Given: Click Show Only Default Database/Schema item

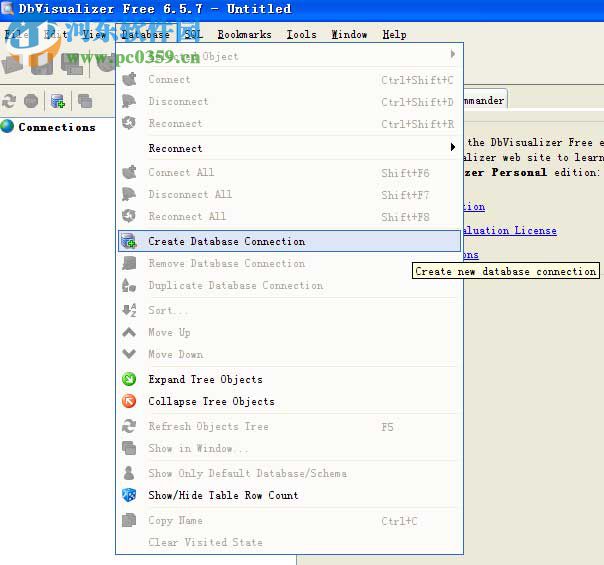Looking at the screenshot, I should pos(289,473).
